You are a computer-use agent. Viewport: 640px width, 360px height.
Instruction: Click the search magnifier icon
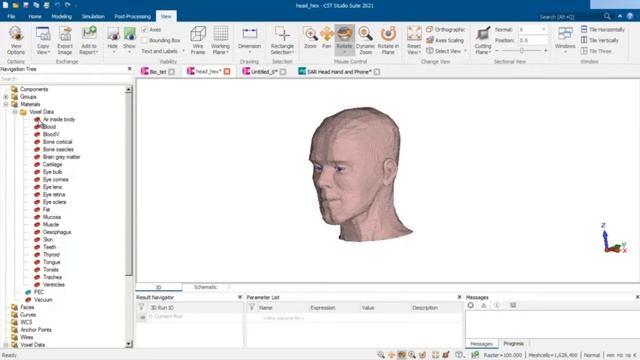[x=607, y=16]
